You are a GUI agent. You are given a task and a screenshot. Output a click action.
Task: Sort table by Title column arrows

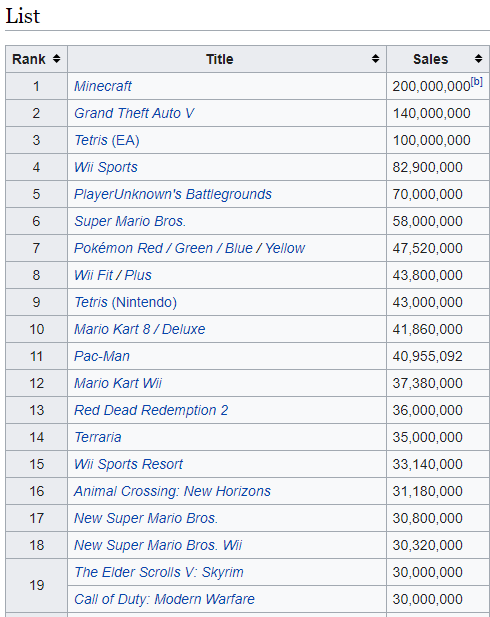(375, 59)
